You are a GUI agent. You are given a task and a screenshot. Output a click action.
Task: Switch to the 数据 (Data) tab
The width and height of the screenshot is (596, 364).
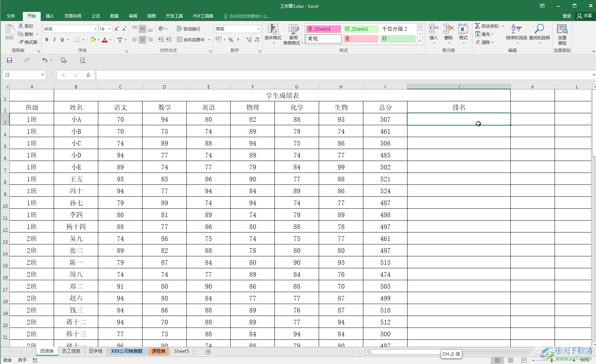coord(114,16)
